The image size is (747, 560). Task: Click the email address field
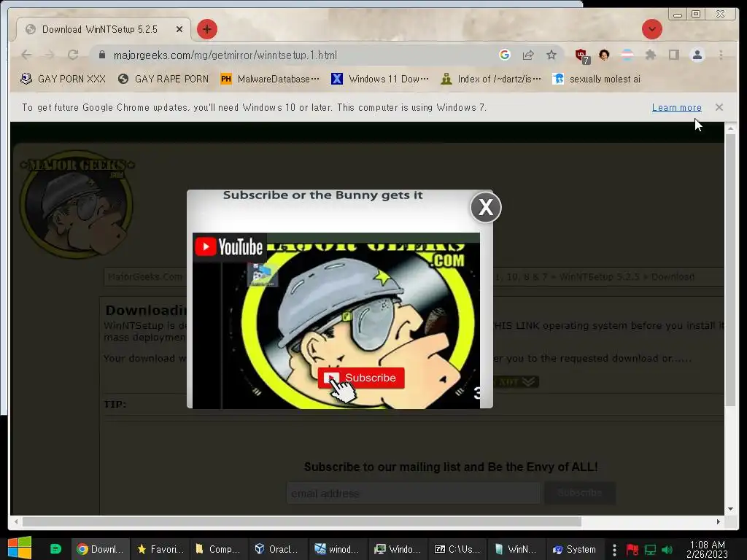click(x=414, y=494)
